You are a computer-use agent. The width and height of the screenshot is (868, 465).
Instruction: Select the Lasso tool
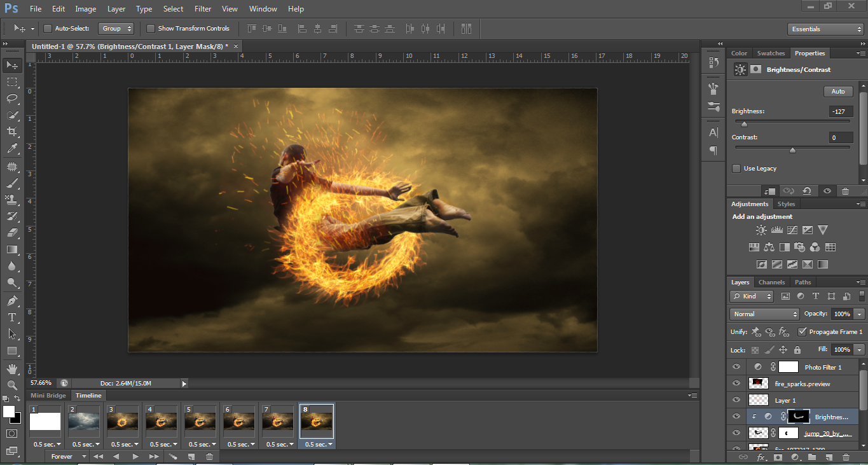pos(12,99)
